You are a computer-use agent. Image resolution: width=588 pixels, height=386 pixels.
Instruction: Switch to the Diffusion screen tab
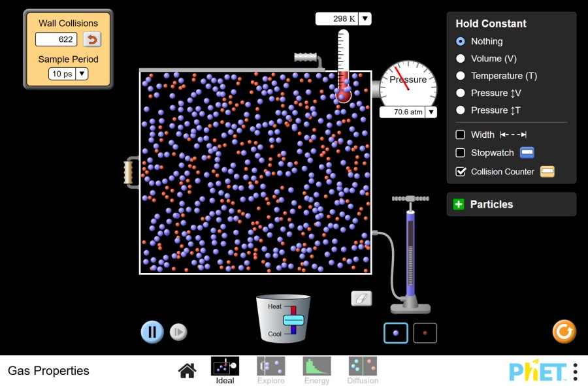click(363, 370)
